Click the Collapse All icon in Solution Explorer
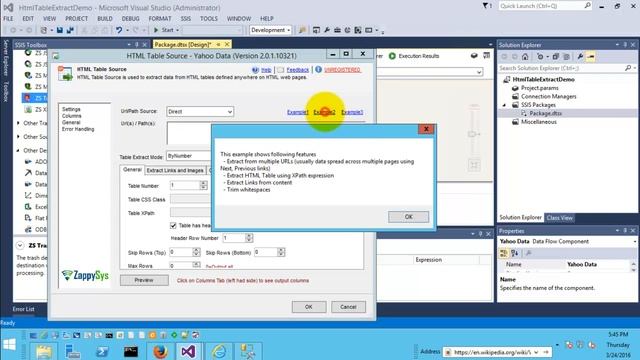This screenshot has width=640, height=360. (x=556, y=57)
